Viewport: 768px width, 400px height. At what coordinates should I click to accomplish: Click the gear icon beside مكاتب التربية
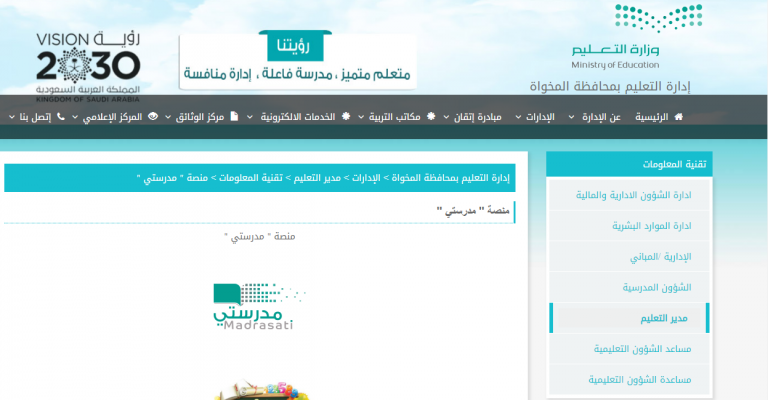tap(431, 117)
